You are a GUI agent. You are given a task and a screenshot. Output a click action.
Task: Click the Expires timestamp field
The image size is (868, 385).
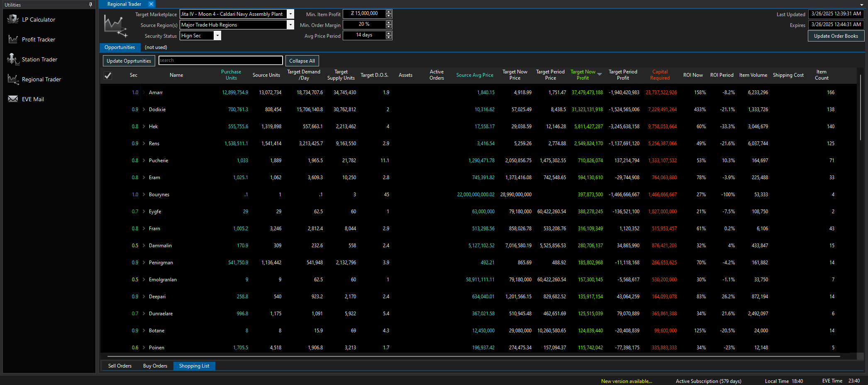pyautogui.click(x=836, y=24)
